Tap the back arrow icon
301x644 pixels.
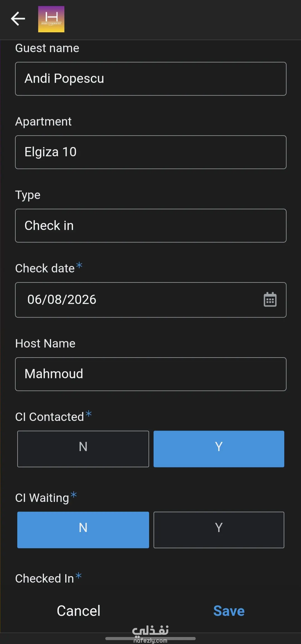pyautogui.click(x=18, y=19)
